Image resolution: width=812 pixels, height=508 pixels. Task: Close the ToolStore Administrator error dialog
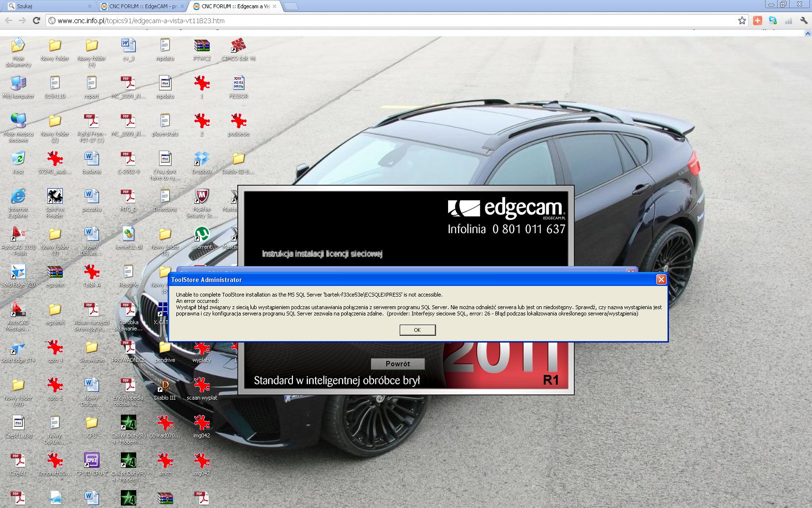point(661,280)
